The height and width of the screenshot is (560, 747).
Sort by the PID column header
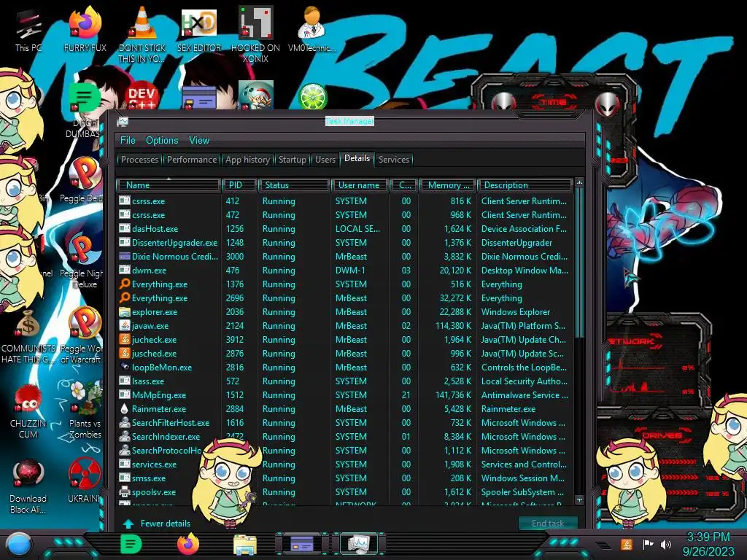point(239,184)
